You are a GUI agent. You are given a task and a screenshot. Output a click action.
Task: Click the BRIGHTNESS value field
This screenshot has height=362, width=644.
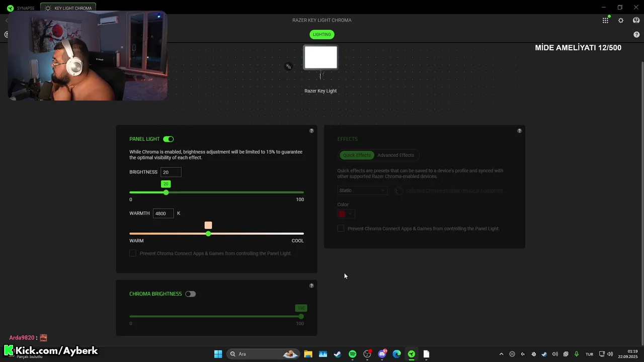point(171,172)
